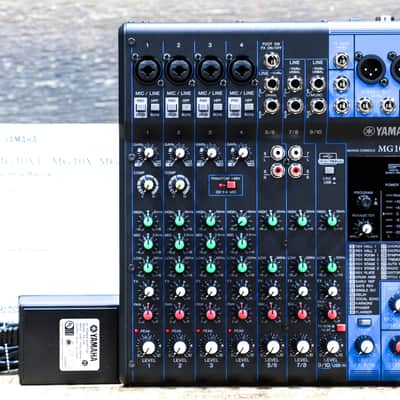Click the channel 1 green HIGH EQ knob

[x=148, y=221]
